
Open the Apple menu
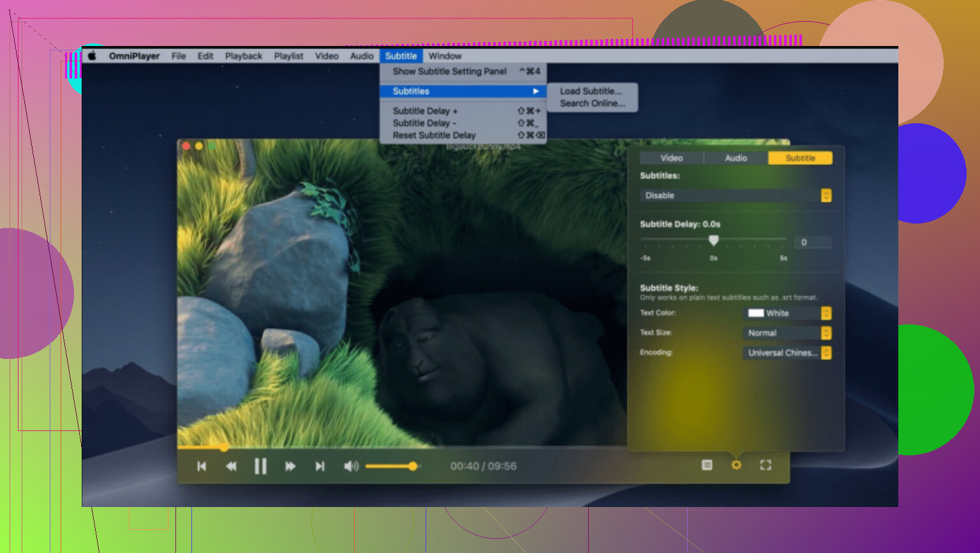tap(93, 56)
